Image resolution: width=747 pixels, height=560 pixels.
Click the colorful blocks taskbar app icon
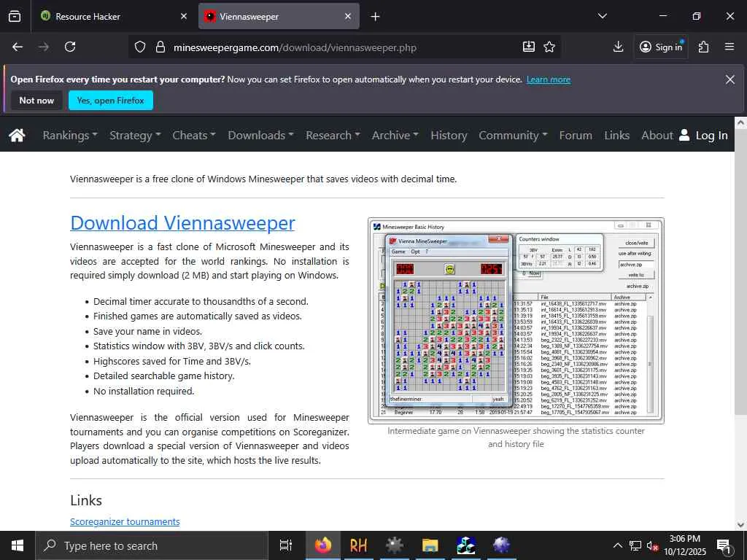click(465, 545)
